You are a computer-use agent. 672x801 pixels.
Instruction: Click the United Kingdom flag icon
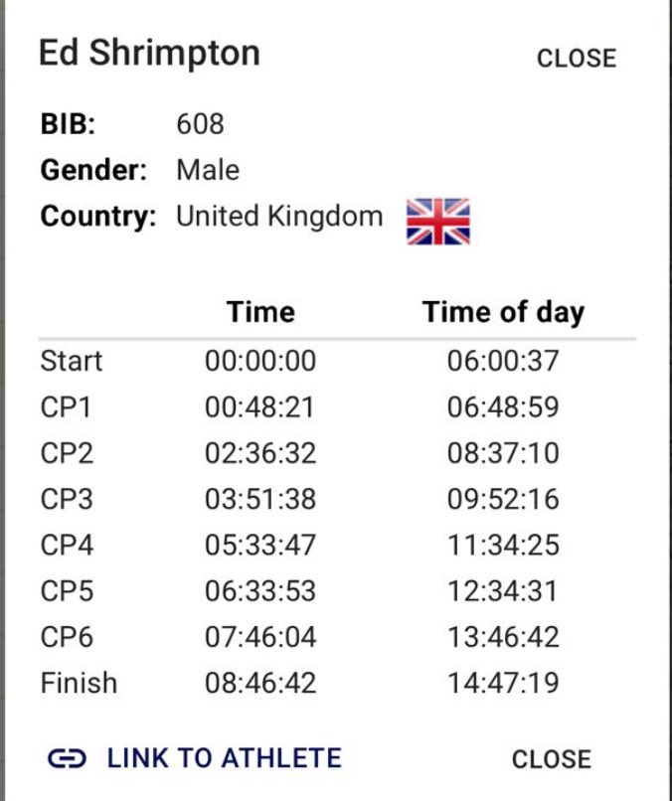pos(438,222)
